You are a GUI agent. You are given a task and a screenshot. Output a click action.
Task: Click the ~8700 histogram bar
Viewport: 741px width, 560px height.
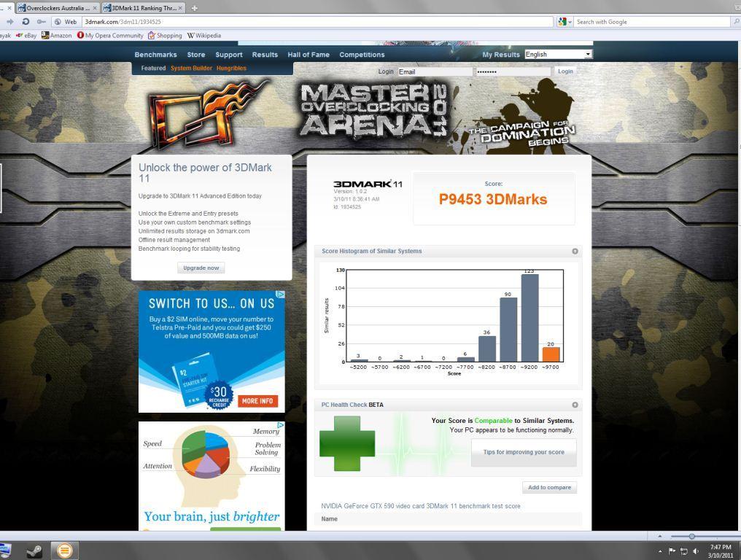point(508,330)
